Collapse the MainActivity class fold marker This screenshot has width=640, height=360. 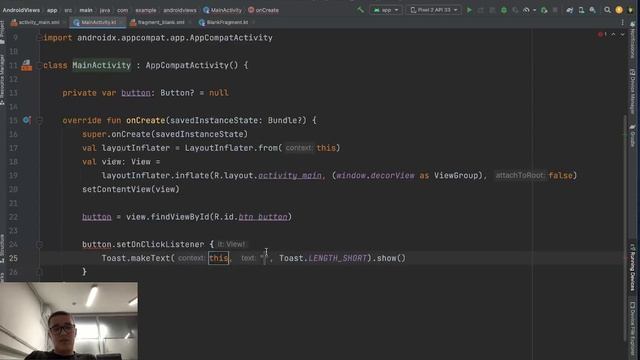39,65
